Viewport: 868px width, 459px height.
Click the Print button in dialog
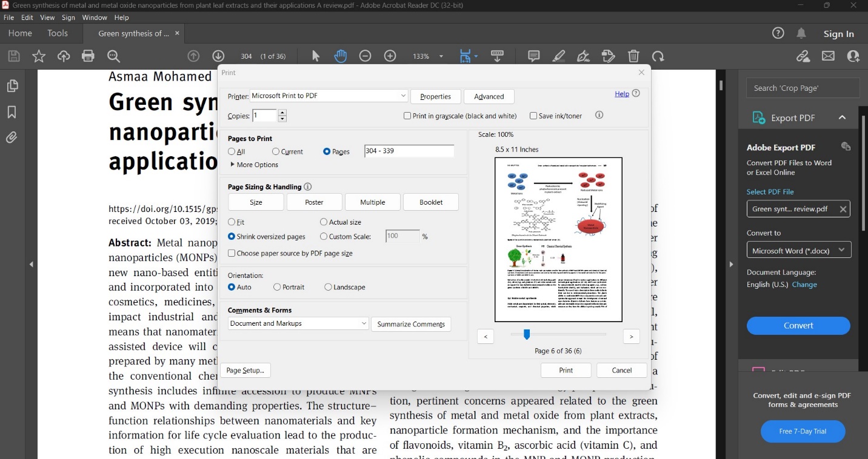click(x=566, y=371)
